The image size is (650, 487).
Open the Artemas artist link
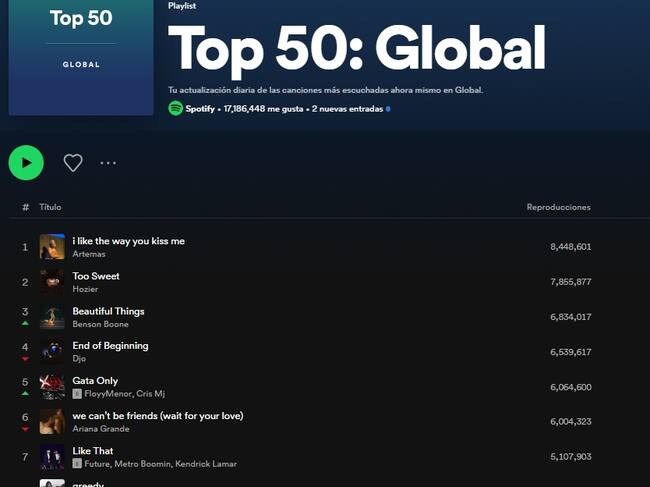[88, 254]
